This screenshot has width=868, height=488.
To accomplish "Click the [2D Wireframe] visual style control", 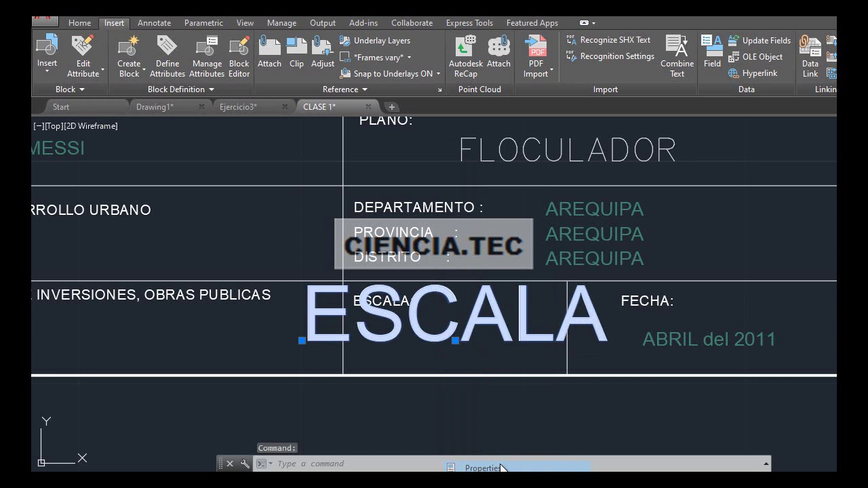I will (91, 126).
